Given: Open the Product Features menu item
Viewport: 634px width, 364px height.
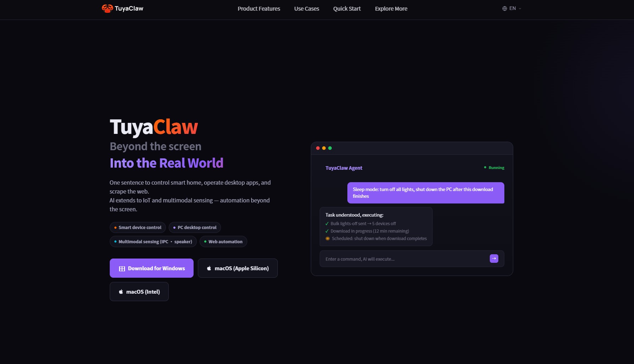Looking at the screenshot, I should [x=259, y=9].
